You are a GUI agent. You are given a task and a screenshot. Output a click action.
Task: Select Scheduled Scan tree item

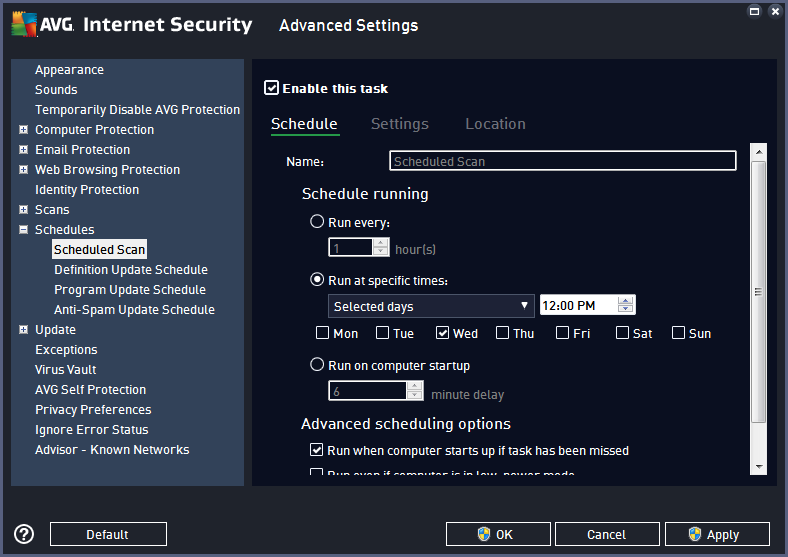[100, 249]
